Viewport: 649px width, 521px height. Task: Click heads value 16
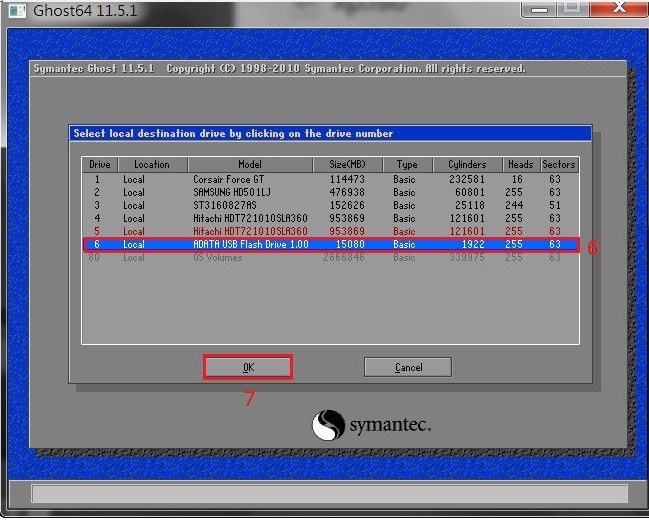point(517,179)
